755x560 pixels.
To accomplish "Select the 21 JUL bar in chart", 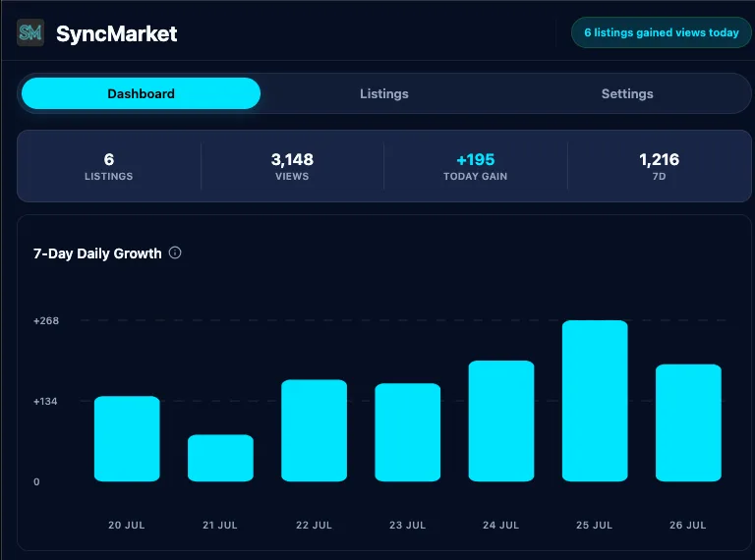I will tap(220, 458).
